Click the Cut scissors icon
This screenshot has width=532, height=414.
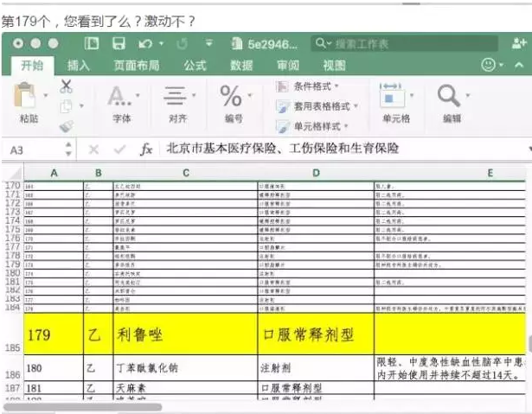pos(67,86)
